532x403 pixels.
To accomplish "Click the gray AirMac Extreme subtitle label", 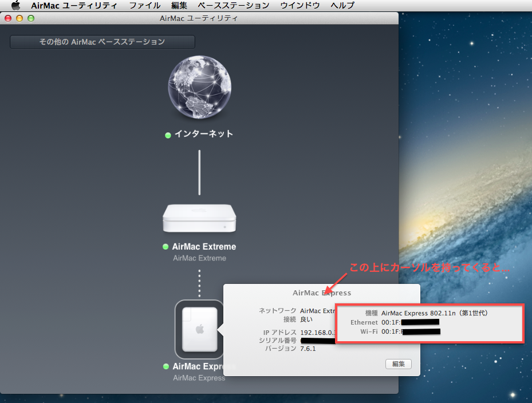I will point(199,258).
